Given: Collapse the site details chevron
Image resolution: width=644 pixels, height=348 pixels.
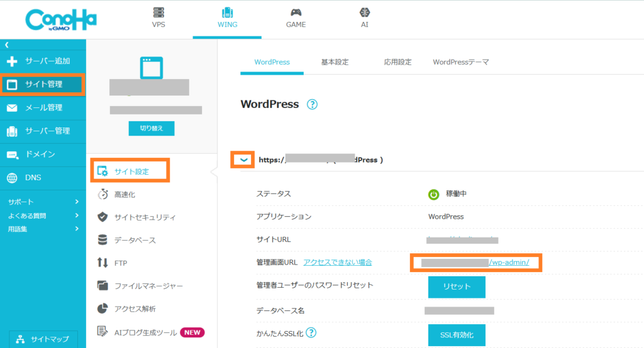Looking at the screenshot, I should [x=243, y=160].
